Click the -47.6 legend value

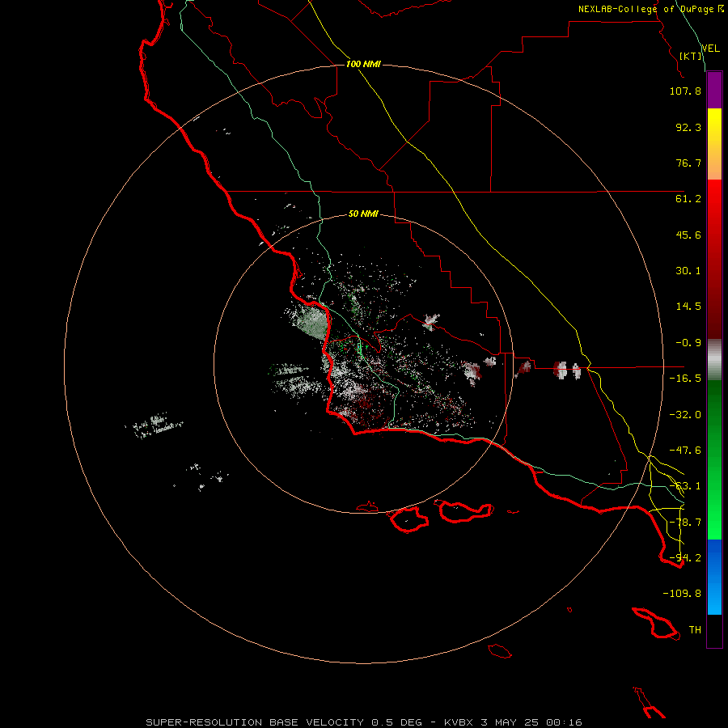pyautogui.click(x=685, y=451)
